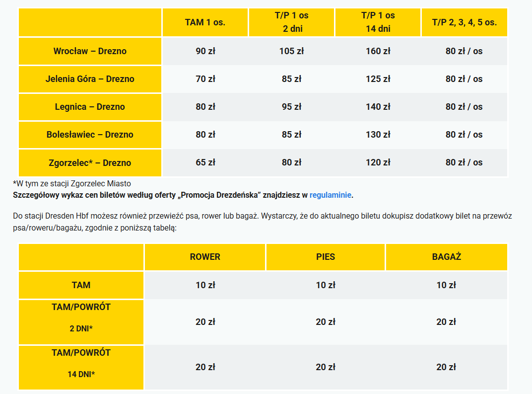Click the Wrocław – Drezno row header
The height and width of the screenshot is (394, 532).
coord(90,51)
